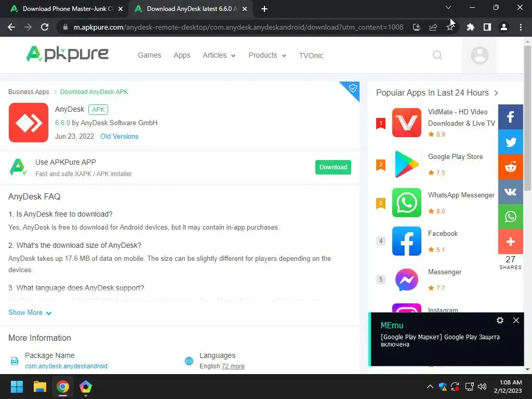
Task: Click the APKPure logo
Action: tap(67, 54)
